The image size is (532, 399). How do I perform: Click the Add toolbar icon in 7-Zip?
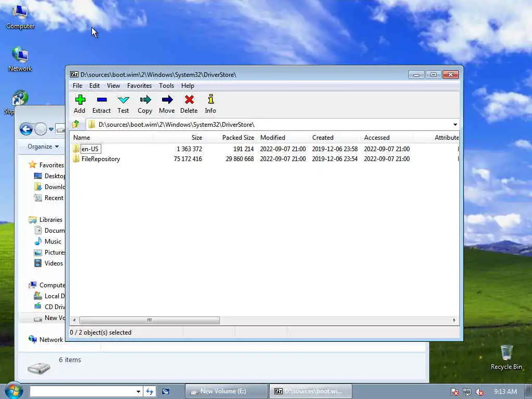(x=80, y=100)
